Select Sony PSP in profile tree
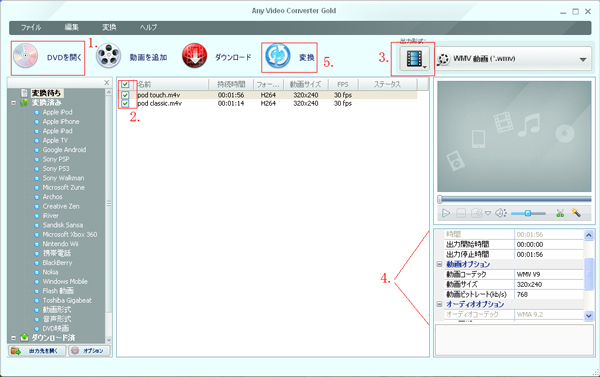The height and width of the screenshot is (377, 600). (56, 159)
